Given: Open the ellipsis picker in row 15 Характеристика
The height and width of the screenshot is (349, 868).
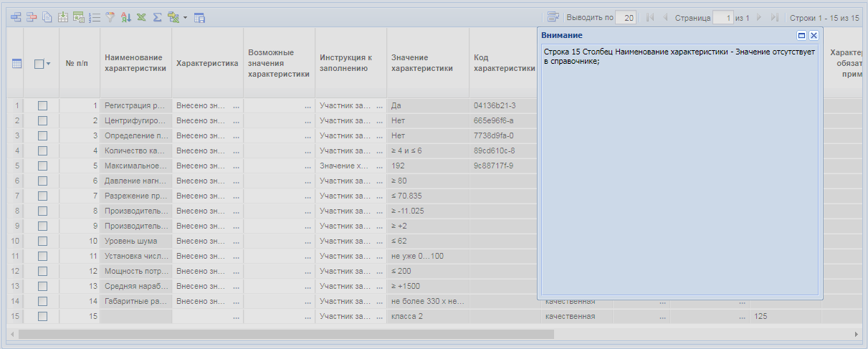Looking at the screenshot, I should [236, 316].
